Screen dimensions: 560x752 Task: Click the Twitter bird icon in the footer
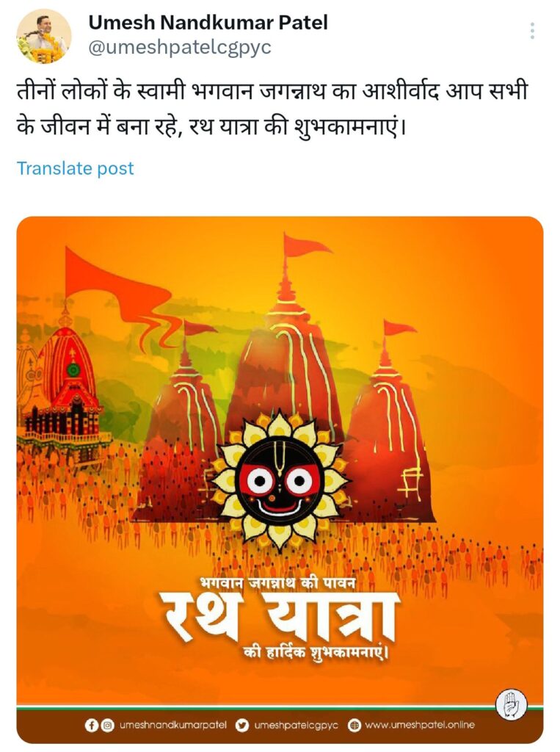243,725
